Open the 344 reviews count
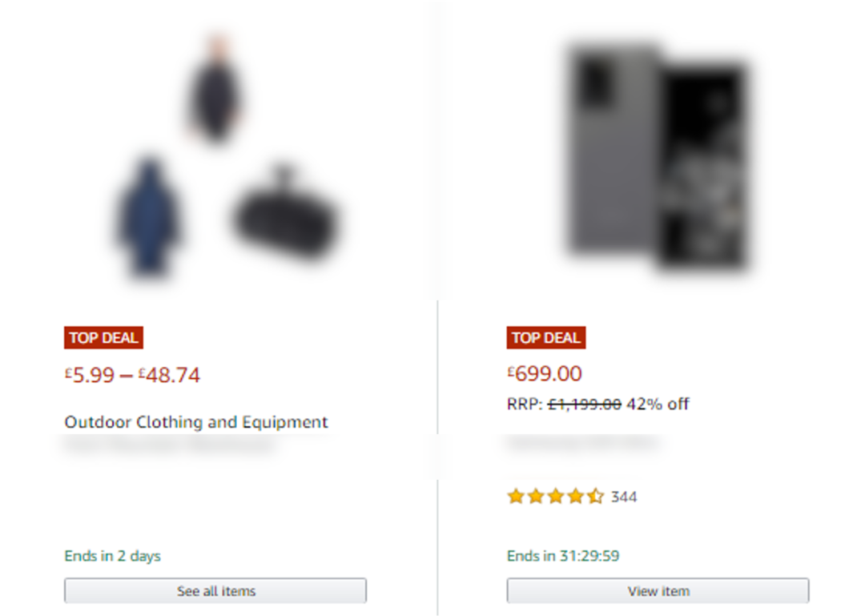Viewport: 865px width, 616px height. pos(624,497)
